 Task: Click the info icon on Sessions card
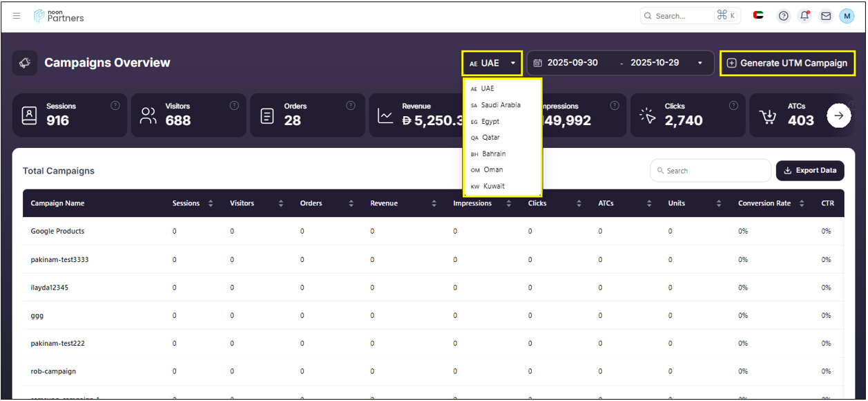point(115,106)
